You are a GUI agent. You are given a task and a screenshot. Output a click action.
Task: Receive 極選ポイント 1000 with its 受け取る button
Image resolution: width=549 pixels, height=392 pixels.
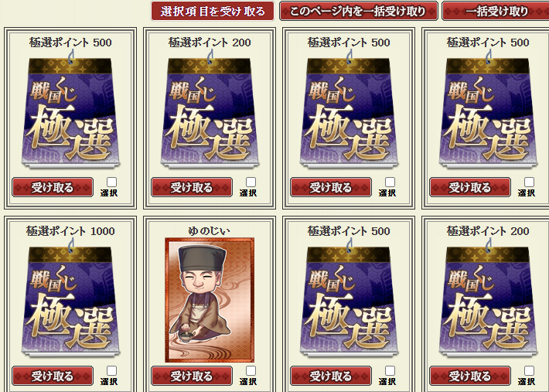(x=53, y=376)
